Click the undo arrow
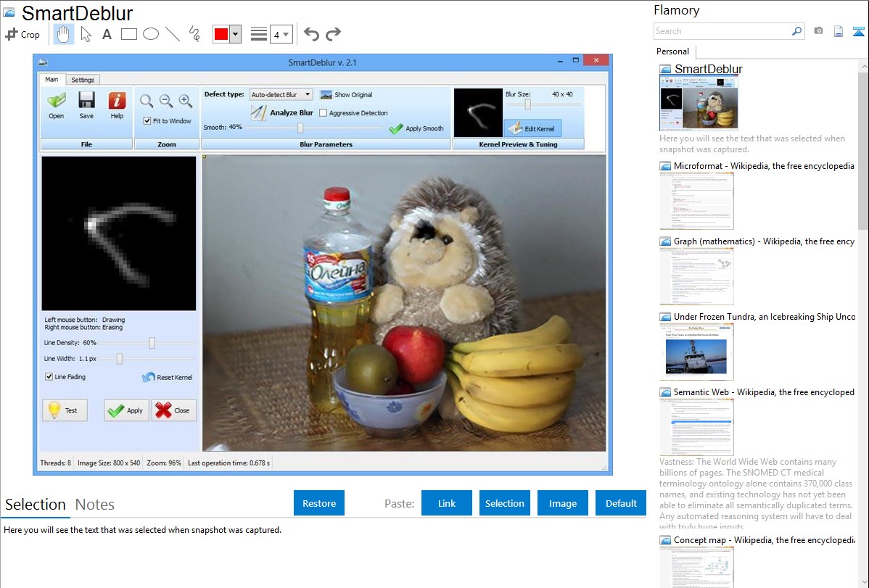The width and height of the screenshot is (869, 588). tap(311, 34)
